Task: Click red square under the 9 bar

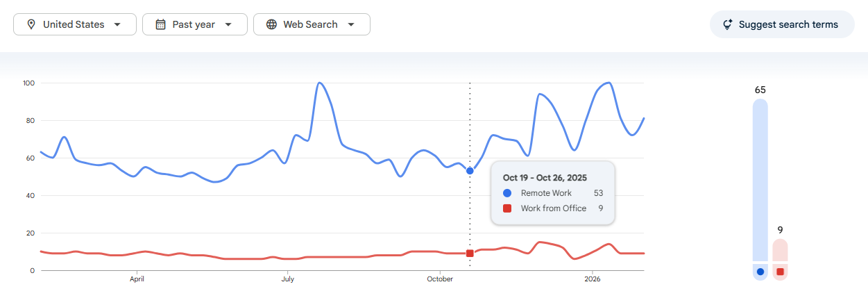Action: click(x=780, y=272)
